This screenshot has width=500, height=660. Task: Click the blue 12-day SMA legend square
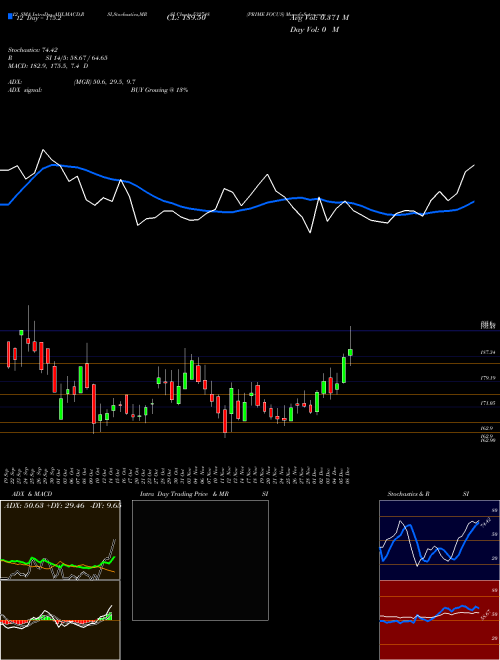(x=10, y=16)
